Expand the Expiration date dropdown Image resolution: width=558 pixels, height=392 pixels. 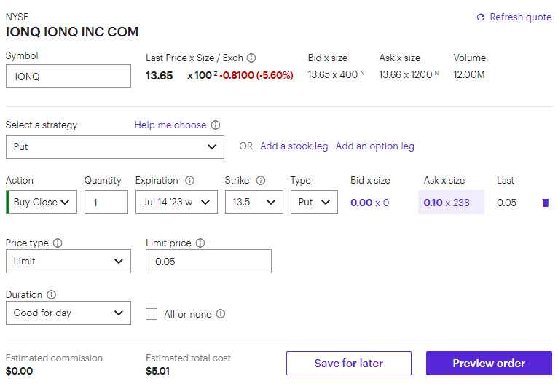[176, 203]
